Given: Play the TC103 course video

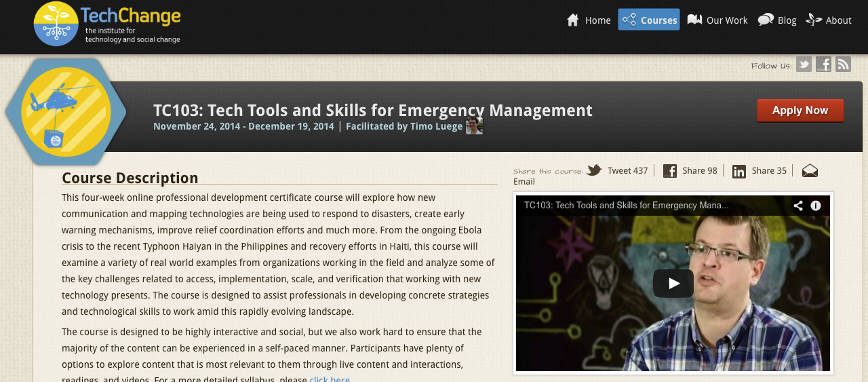Looking at the screenshot, I should point(673,284).
